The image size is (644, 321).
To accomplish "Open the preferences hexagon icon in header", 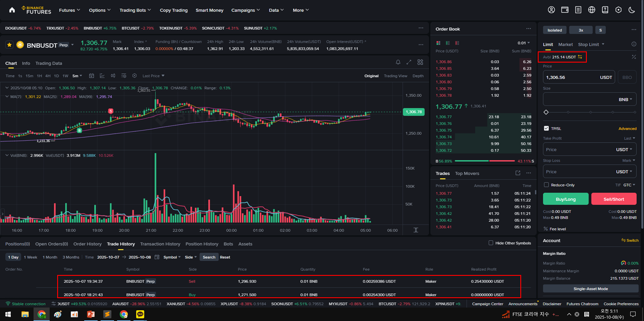I will point(619,10).
